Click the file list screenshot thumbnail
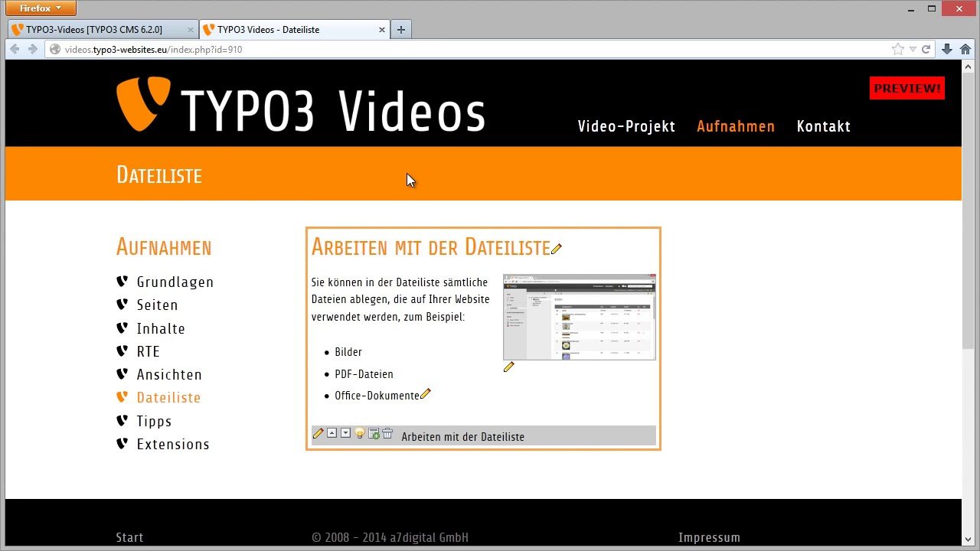 [580, 317]
